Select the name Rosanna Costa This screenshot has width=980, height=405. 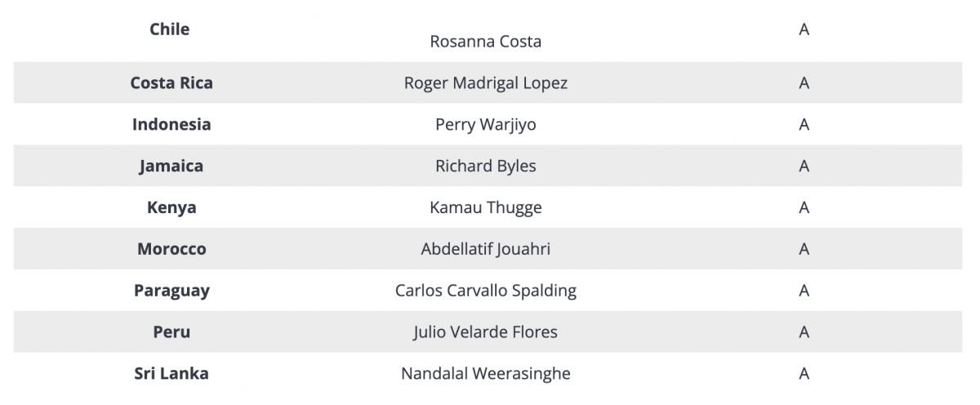[x=486, y=41]
